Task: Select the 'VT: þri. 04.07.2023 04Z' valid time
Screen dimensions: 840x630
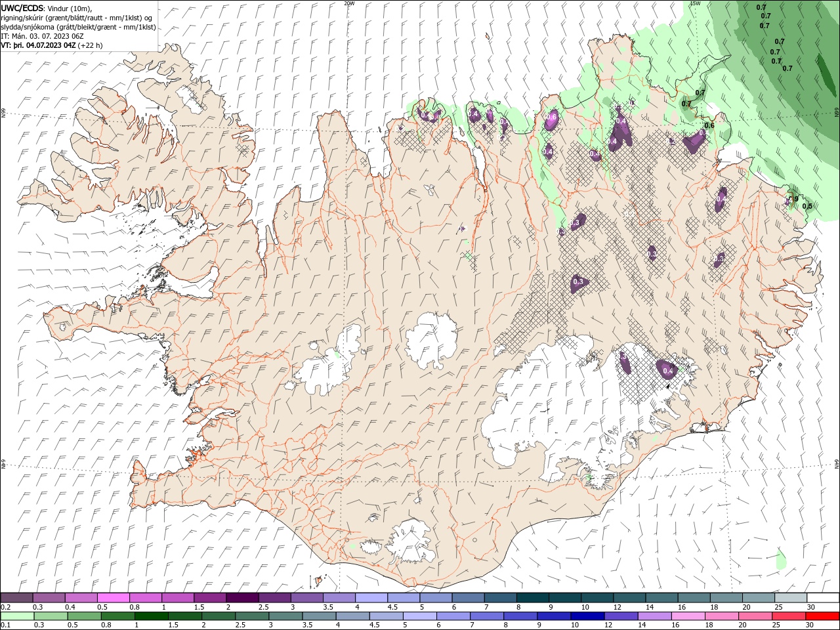Action: (38, 45)
